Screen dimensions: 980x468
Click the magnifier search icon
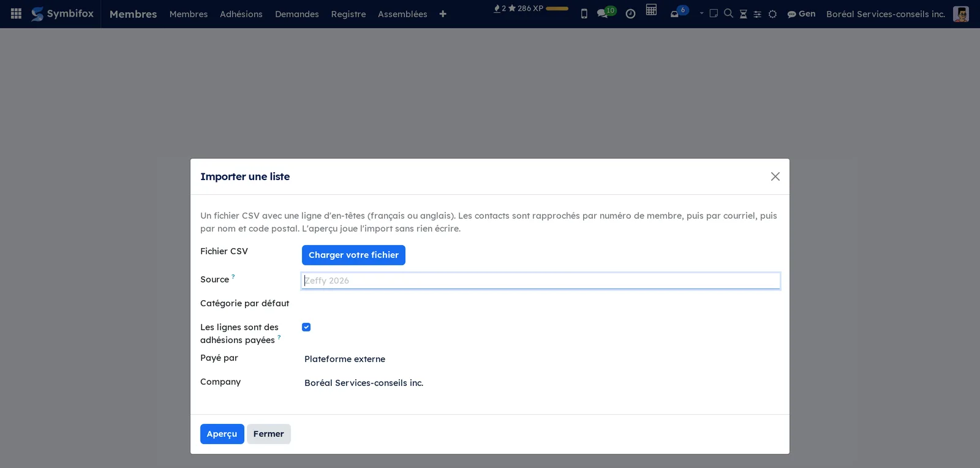[x=728, y=13]
